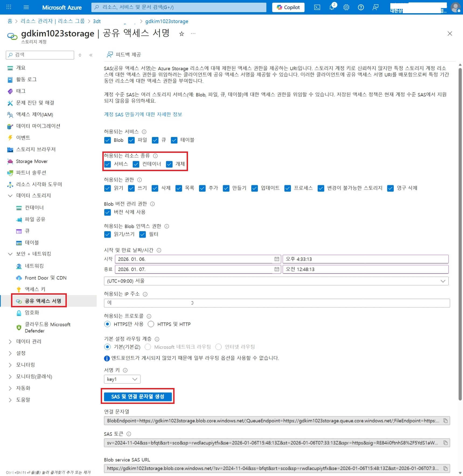463x476 pixels.
Task: Select HTTPS만 사용 radio button
Action: click(x=107, y=324)
